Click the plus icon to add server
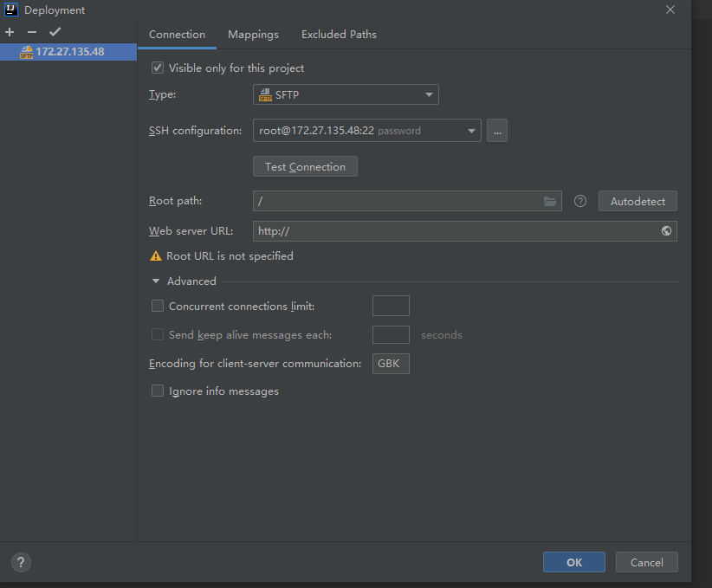Viewport: 712px width, 588px height. pyautogui.click(x=10, y=32)
